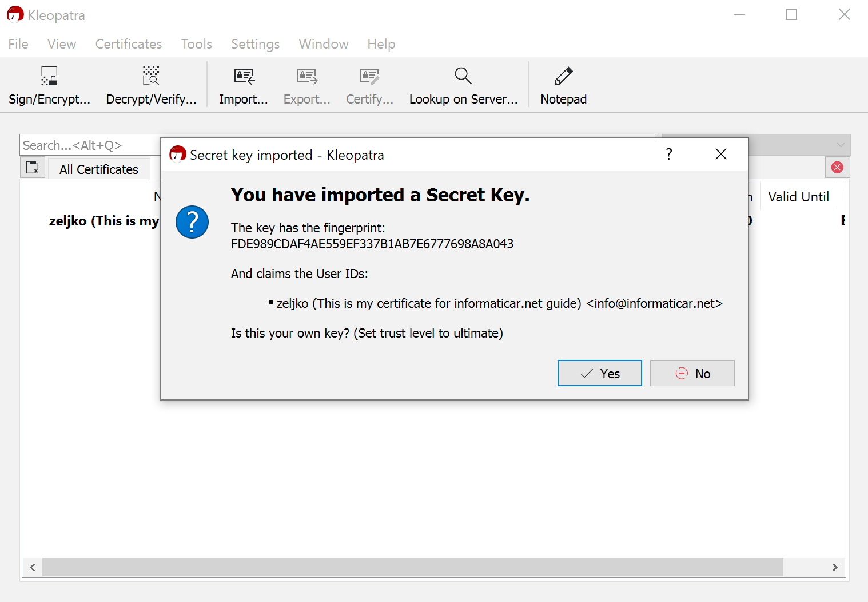The image size is (868, 602).
Task: Click the new tab icon beside All Certificates
Action: point(33,168)
